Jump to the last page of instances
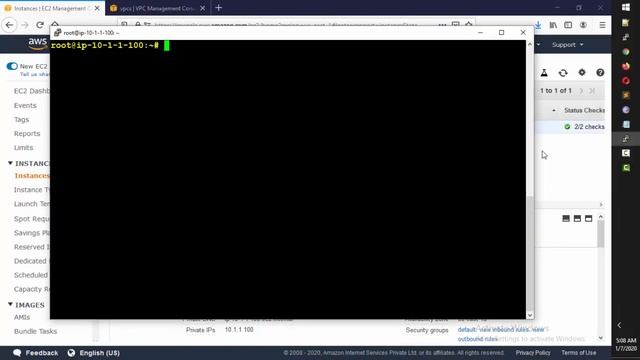 (592, 91)
